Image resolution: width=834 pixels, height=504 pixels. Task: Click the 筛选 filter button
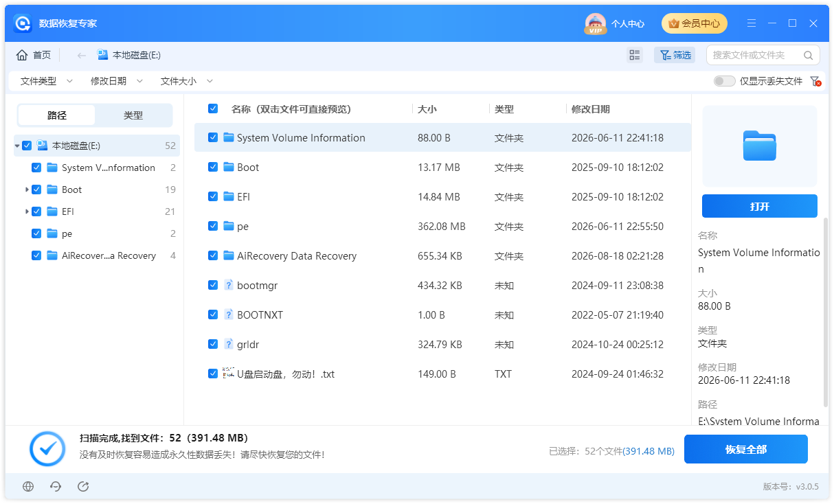click(x=675, y=55)
